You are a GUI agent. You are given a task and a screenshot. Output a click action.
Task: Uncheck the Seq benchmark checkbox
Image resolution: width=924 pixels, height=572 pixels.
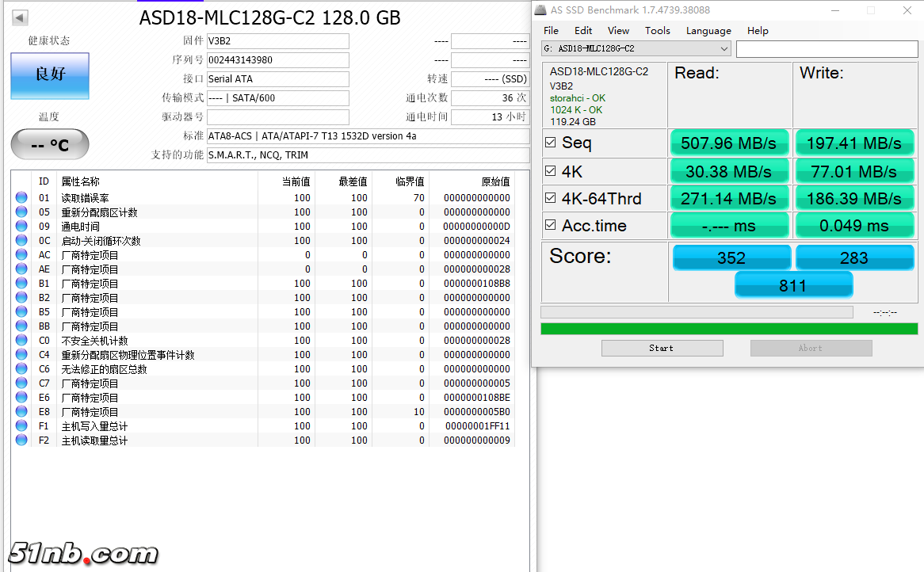coord(551,143)
